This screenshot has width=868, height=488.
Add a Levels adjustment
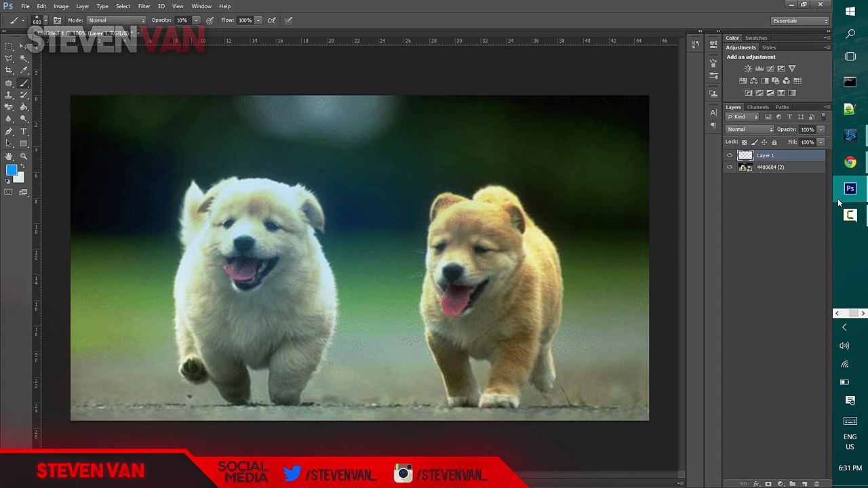pos(759,68)
